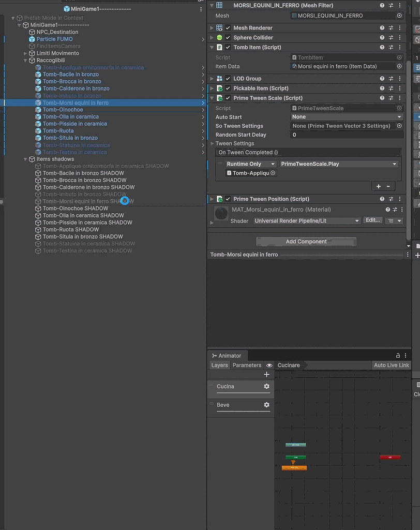Open the three-dot menu on LOD Group
This screenshot has height=530, width=420.
(401, 78)
